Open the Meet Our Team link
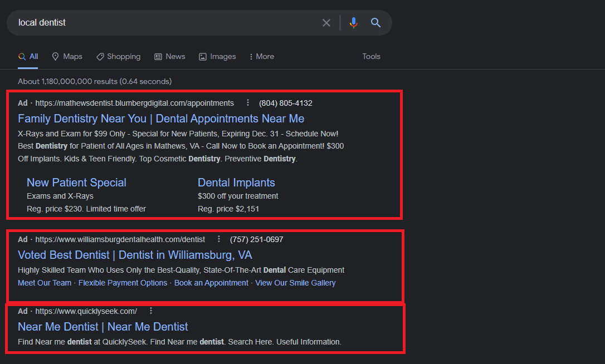The image size is (605, 364). pos(45,283)
